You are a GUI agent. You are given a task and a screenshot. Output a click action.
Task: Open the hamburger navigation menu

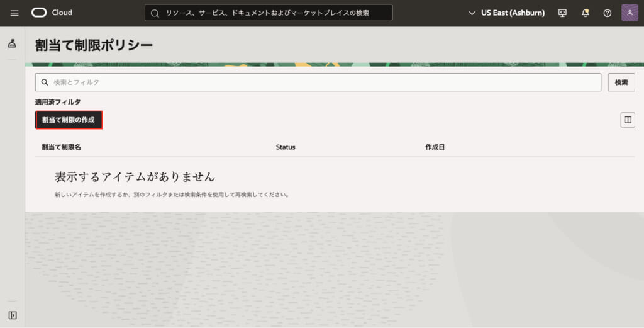[x=14, y=13]
